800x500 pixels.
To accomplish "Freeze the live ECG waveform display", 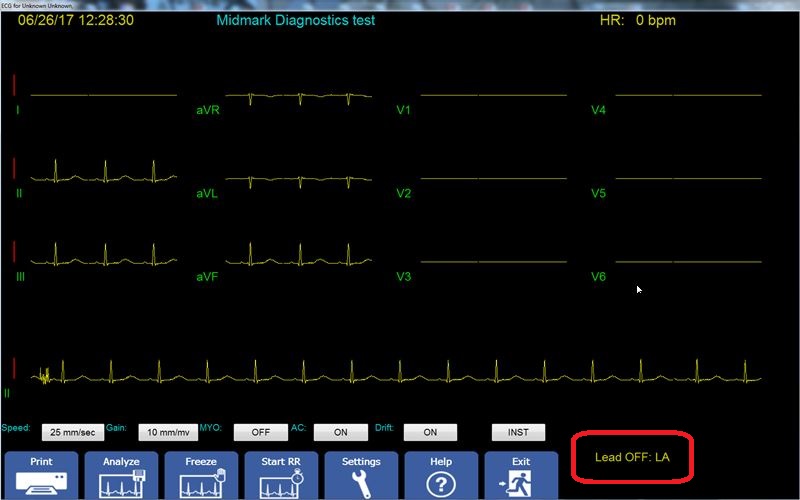I will 201,475.
